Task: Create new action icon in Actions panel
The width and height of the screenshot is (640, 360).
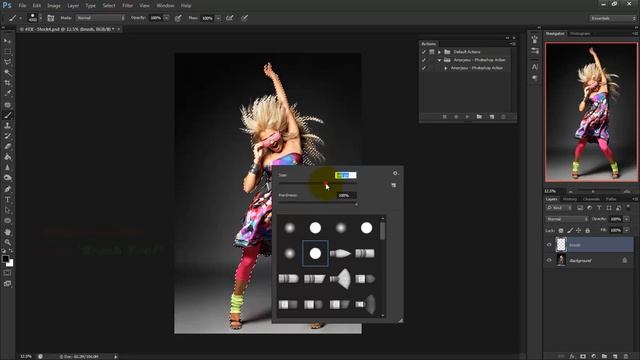Action: (x=492, y=117)
